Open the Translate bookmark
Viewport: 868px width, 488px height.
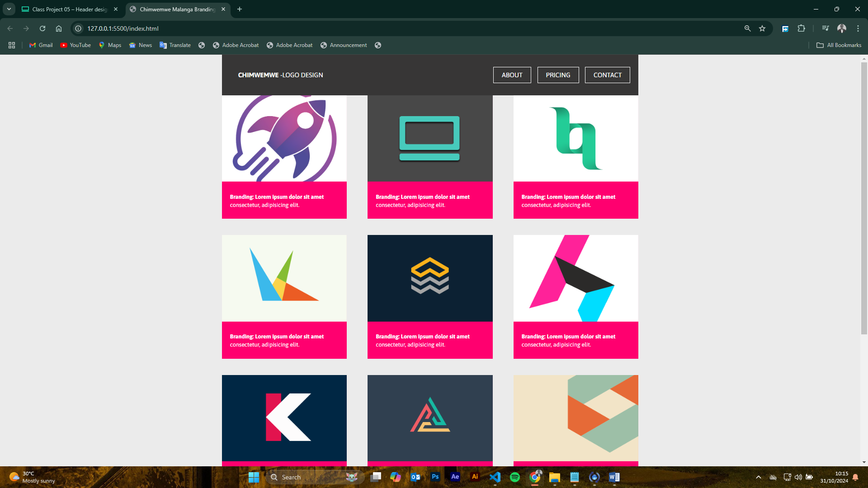pos(175,45)
